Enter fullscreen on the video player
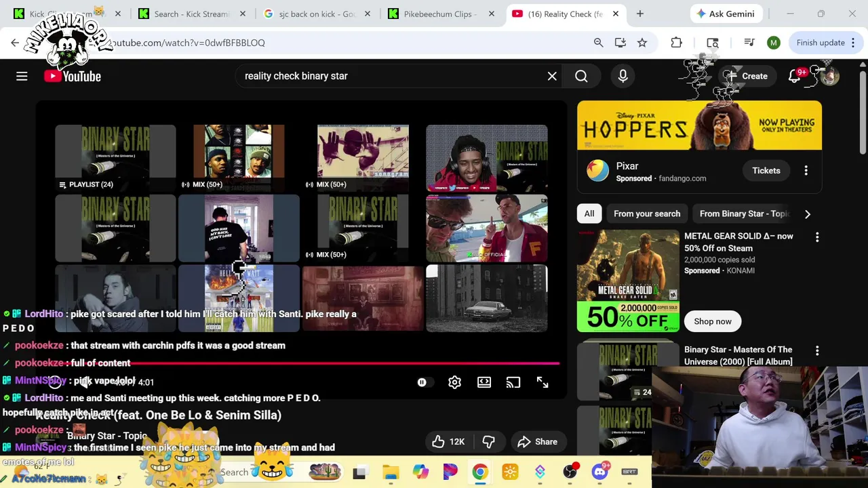 pos(542,382)
